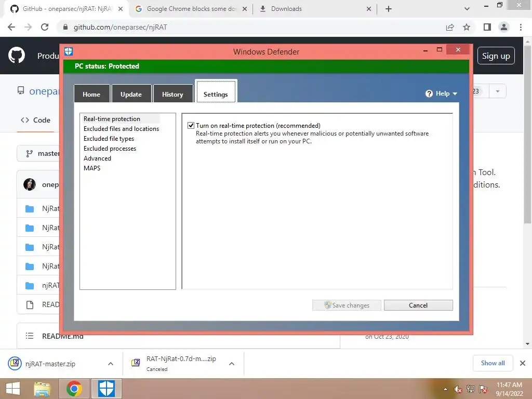This screenshot has width=532, height=399.
Task: Open Chrome three-dot menu
Action: [x=521, y=27]
